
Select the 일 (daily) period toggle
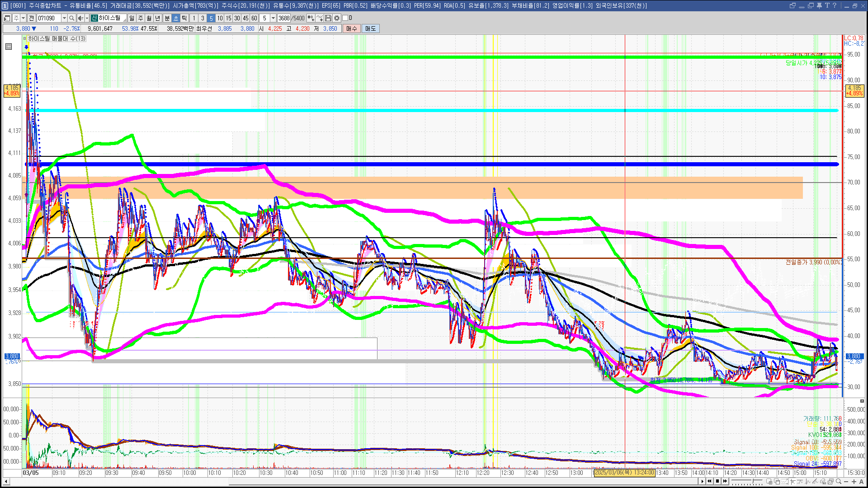[132, 18]
